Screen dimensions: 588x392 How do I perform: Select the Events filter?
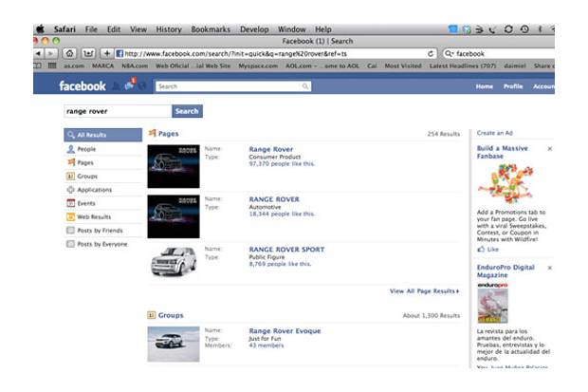tap(103, 203)
